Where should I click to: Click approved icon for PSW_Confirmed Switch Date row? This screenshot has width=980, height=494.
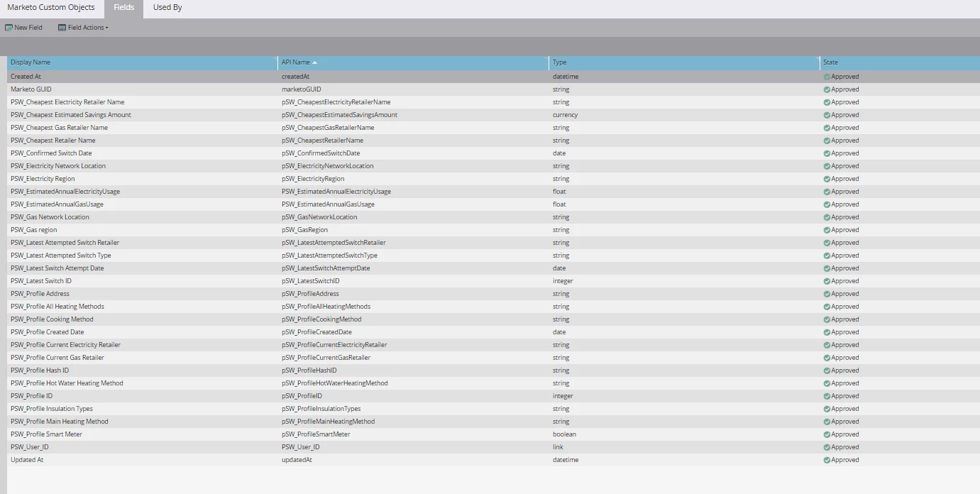(827, 153)
